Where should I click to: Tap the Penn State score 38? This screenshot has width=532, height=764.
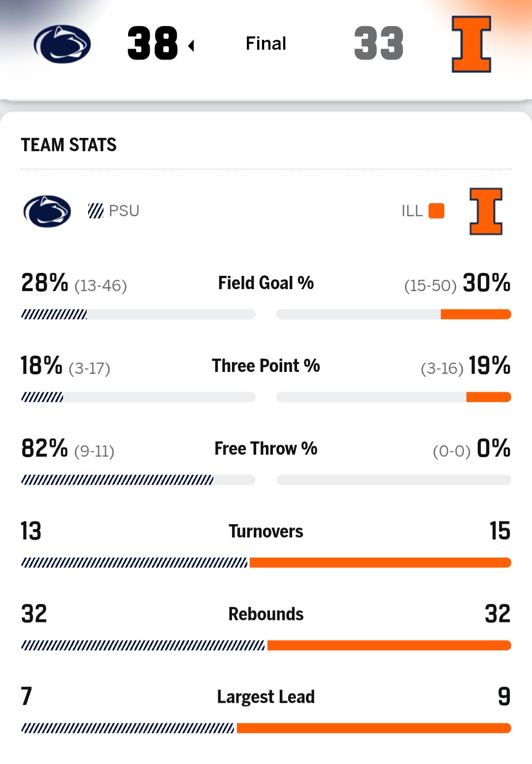153,43
